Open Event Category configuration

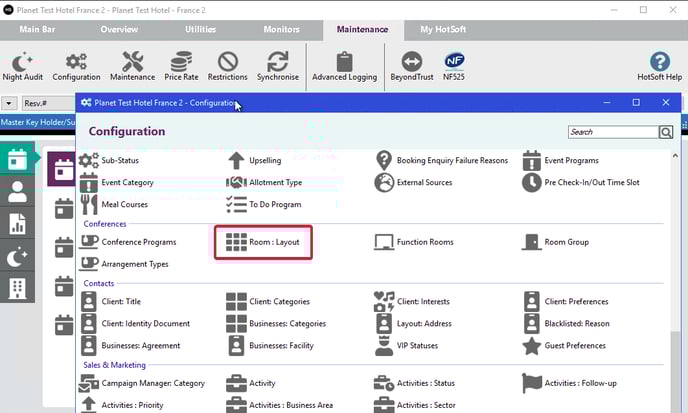(x=117, y=183)
